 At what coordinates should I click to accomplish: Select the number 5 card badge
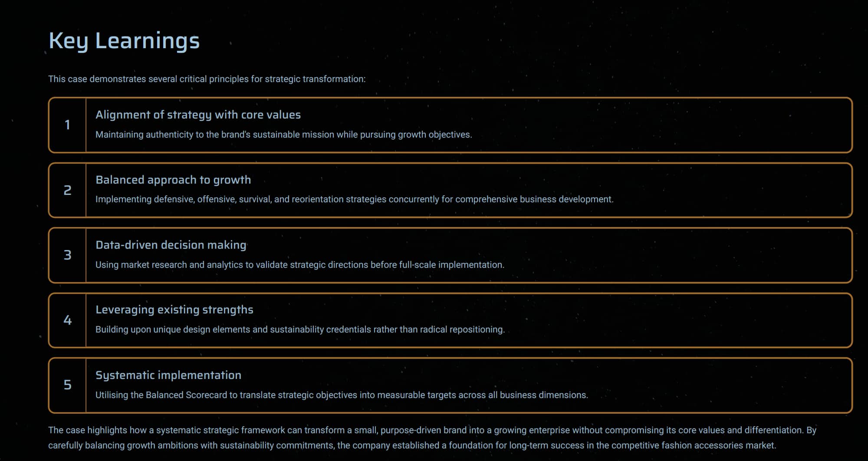point(67,385)
